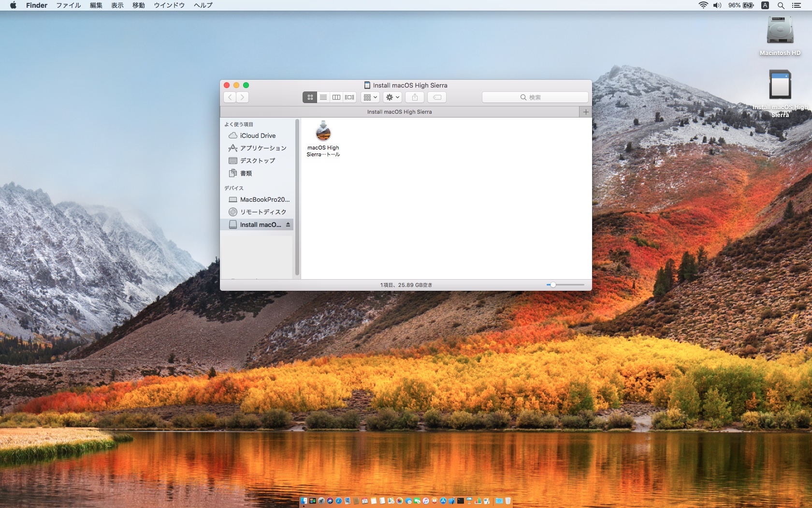Image resolution: width=812 pixels, height=508 pixels.
Task: Open Finder from the Dock
Action: coord(304,501)
